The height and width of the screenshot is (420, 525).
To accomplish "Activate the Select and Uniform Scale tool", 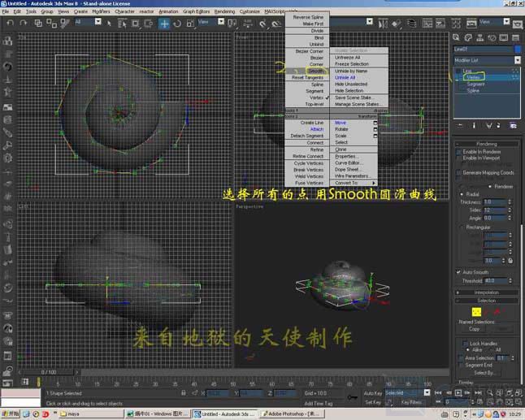I will click(x=190, y=24).
